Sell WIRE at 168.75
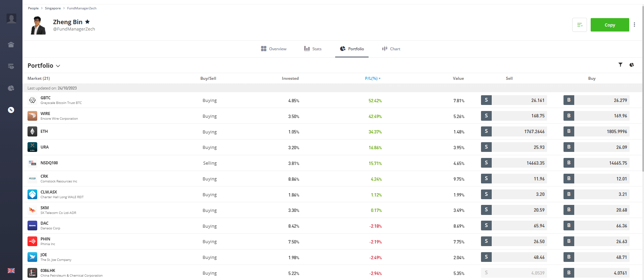644x280 pixels. (514, 116)
